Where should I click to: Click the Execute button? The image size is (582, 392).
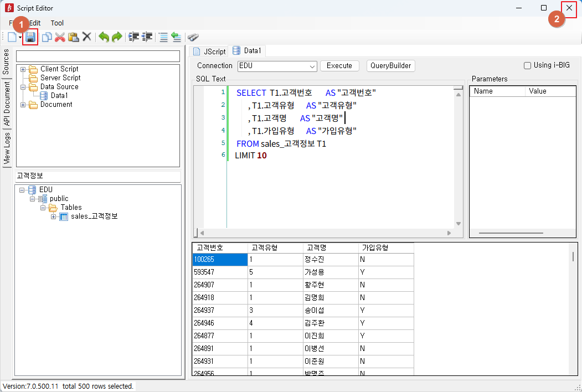tap(339, 66)
